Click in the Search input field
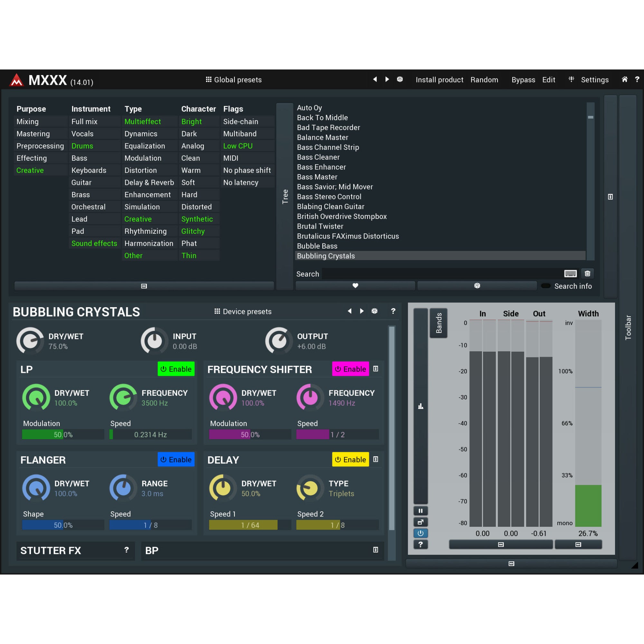This screenshot has height=644, width=644. (442, 274)
